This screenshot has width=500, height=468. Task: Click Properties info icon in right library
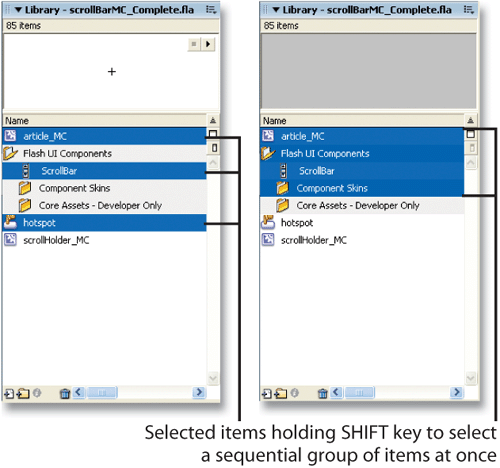tap(295, 393)
